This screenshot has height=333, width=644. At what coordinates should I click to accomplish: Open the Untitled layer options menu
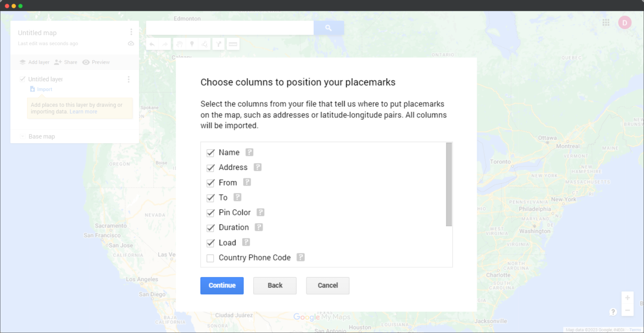coord(129,79)
